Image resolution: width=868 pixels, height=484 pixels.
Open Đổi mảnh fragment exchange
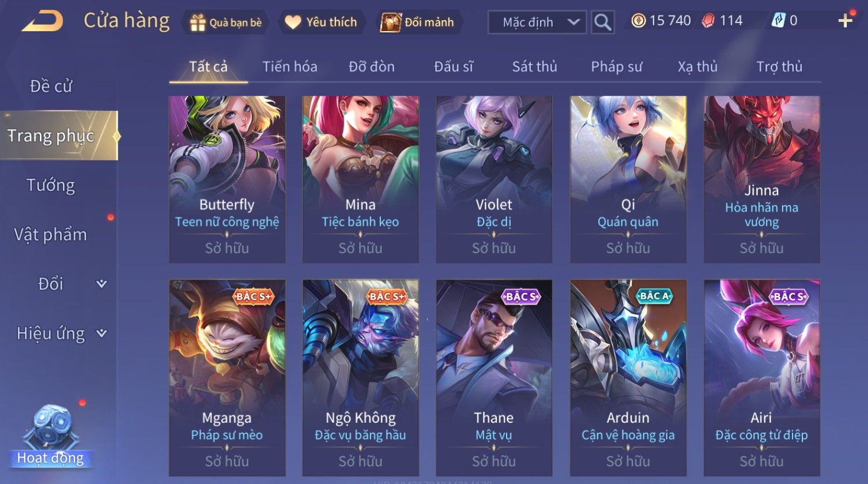click(x=418, y=22)
